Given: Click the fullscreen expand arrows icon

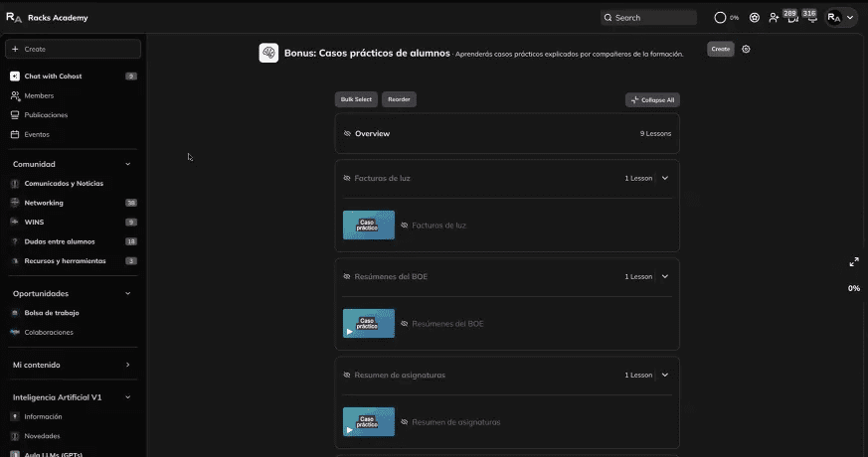Looking at the screenshot, I should (x=853, y=262).
